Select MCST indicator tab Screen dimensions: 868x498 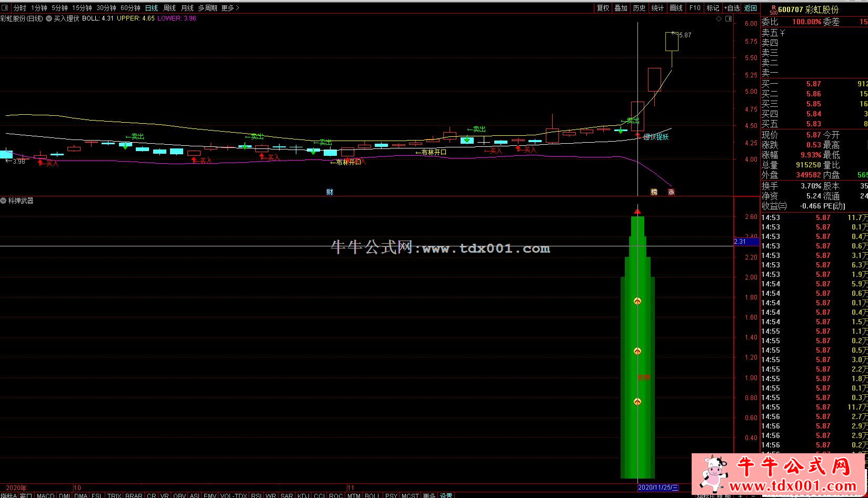click(410, 495)
